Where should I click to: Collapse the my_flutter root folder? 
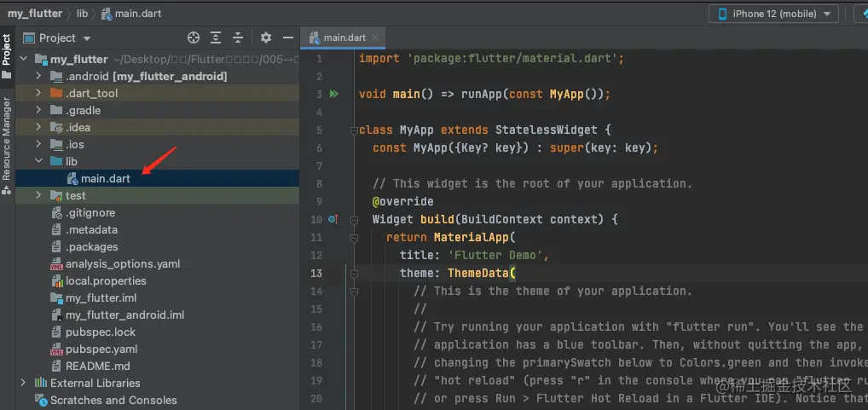point(23,59)
